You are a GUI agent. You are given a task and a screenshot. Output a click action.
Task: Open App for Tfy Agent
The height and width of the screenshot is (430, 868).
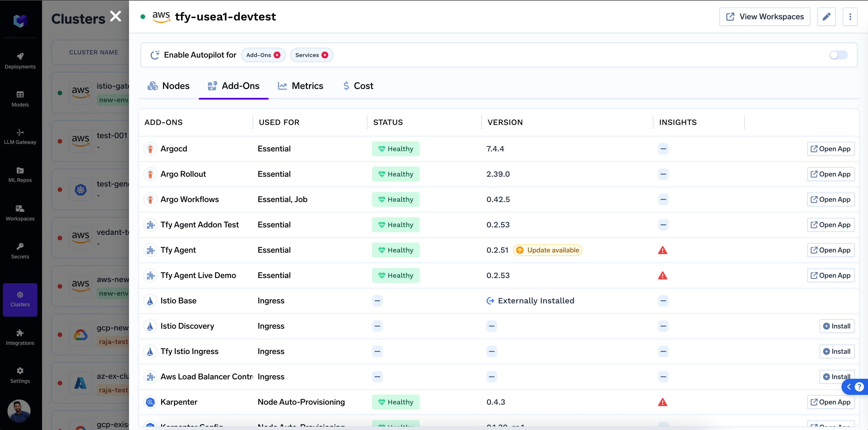tap(831, 250)
